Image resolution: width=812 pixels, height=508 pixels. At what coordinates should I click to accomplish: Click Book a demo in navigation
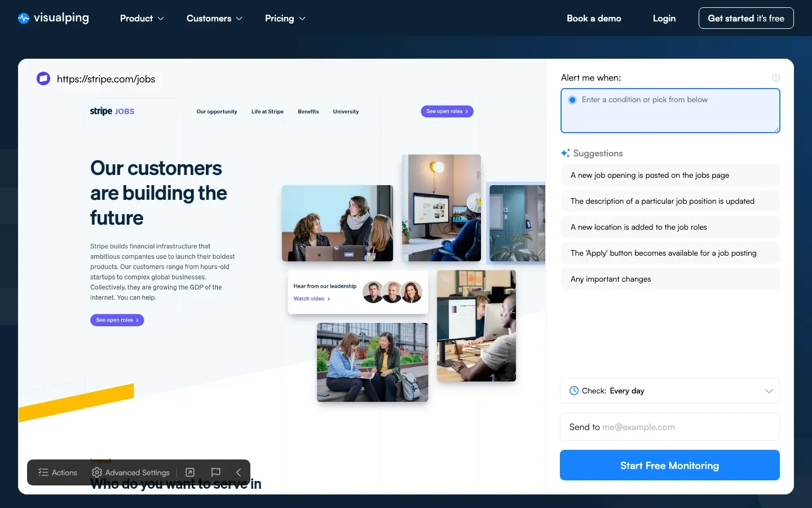594,18
